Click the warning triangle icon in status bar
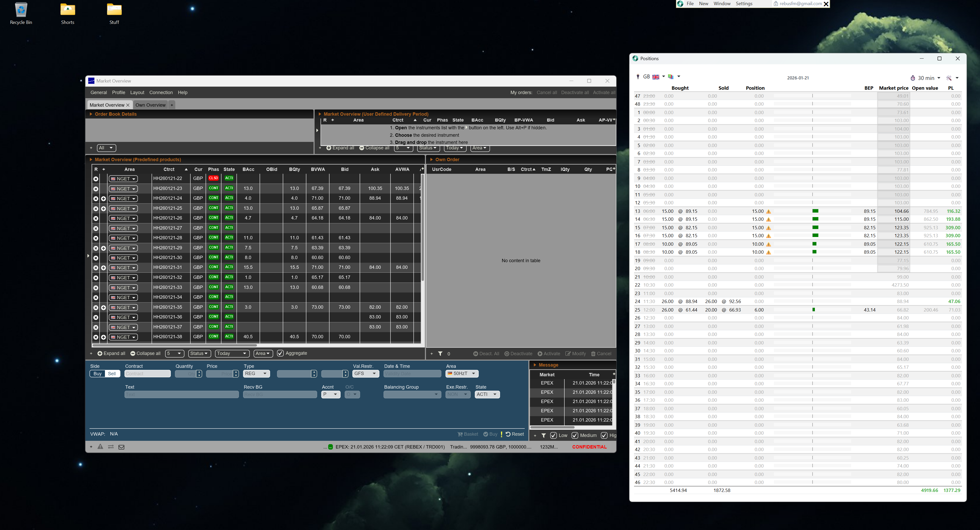The height and width of the screenshot is (530, 980). coord(100,447)
